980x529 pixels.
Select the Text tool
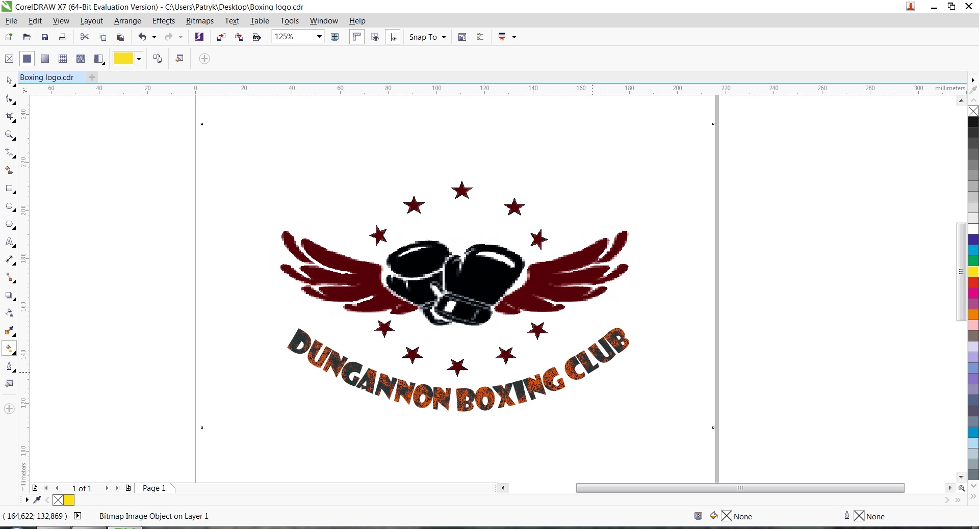point(9,242)
